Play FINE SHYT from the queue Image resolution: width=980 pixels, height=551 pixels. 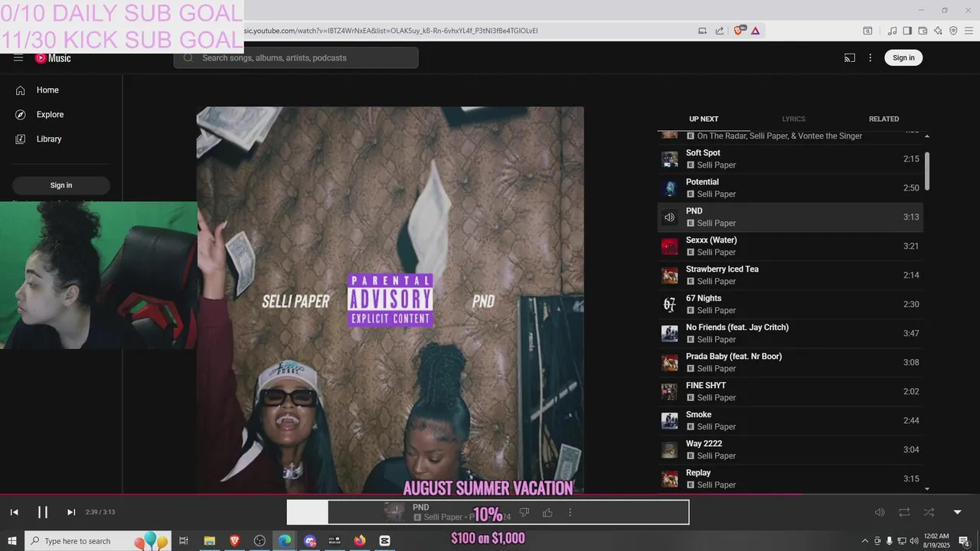point(790,392)
